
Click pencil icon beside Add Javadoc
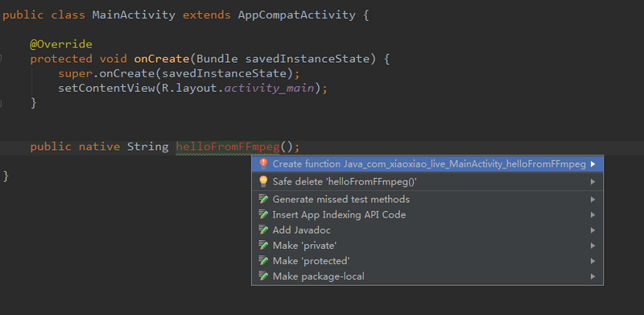263,230
